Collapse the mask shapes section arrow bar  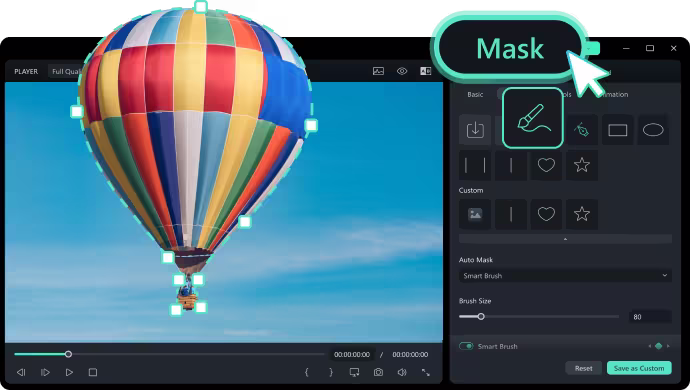(565, 239)
